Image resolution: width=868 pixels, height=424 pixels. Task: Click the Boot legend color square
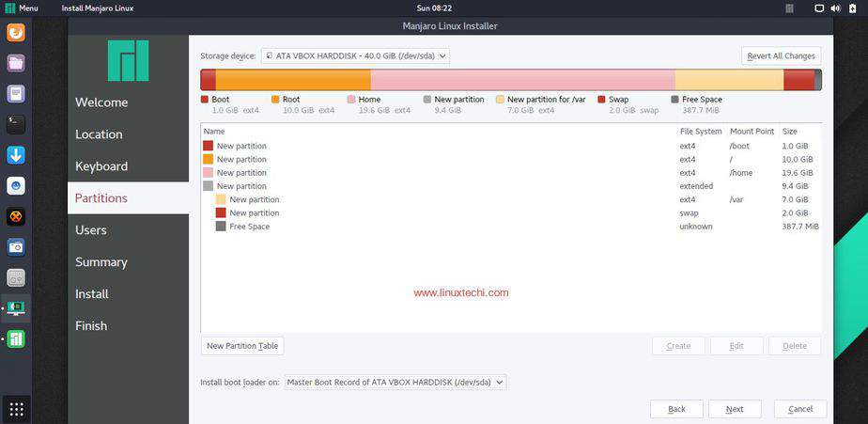coord(204,100)
